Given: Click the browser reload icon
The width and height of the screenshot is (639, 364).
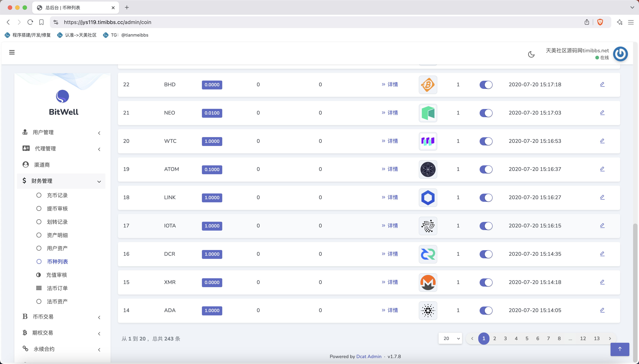Looking at the screenshot, I should [30, 22].
